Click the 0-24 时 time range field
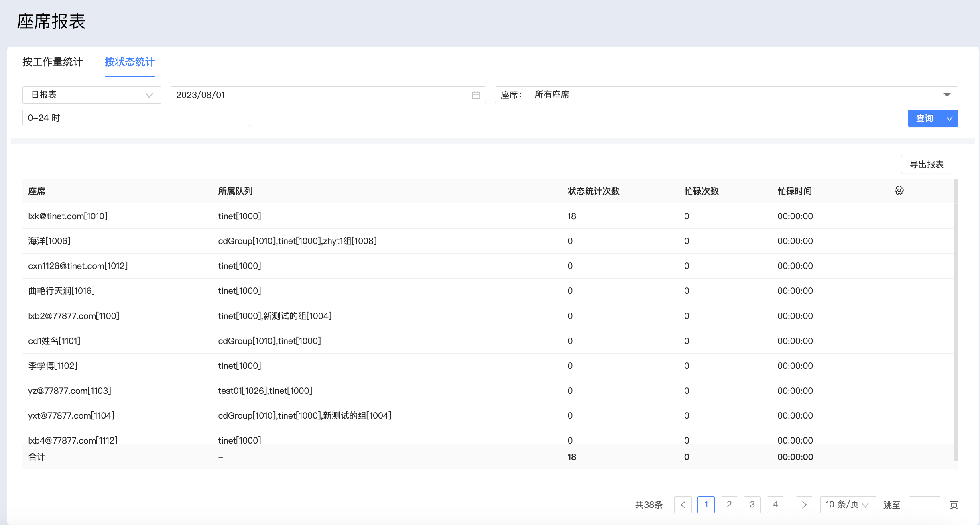The width and height of the screenshot is (980, 525). coord(136,118)
